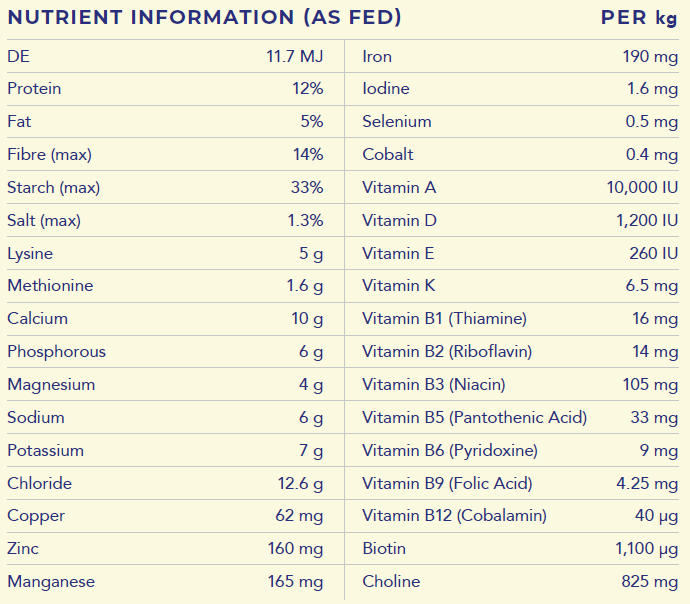The width and height of the screenshot is (690, 604).
Task: Click the Choline row label
Action: tap(391, 582)
